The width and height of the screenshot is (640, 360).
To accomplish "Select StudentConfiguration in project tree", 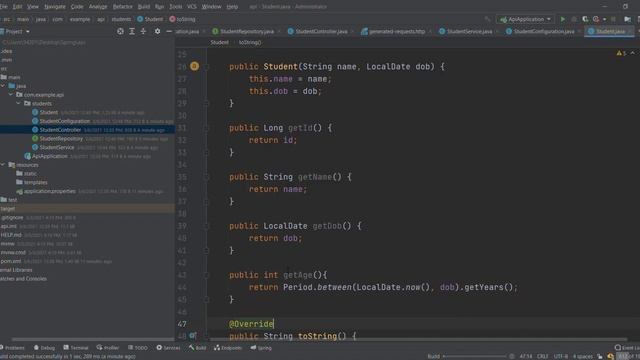I will [64, 121].
